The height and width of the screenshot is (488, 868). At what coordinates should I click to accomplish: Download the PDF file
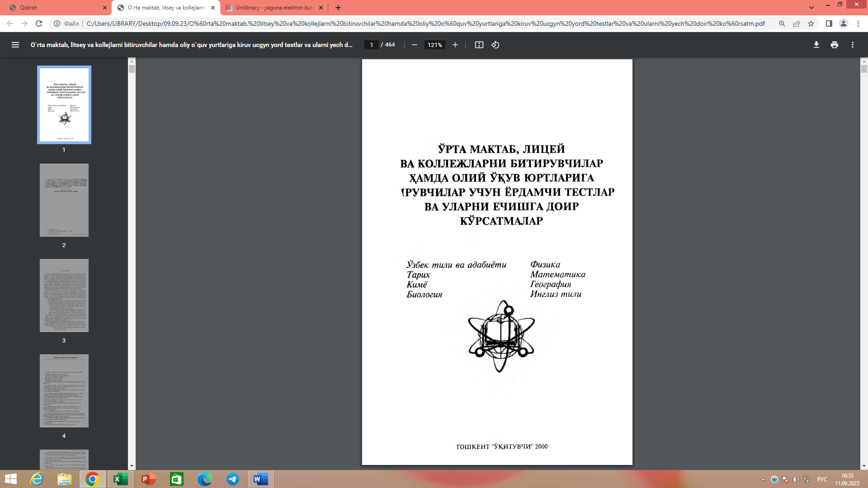(816, 45)
